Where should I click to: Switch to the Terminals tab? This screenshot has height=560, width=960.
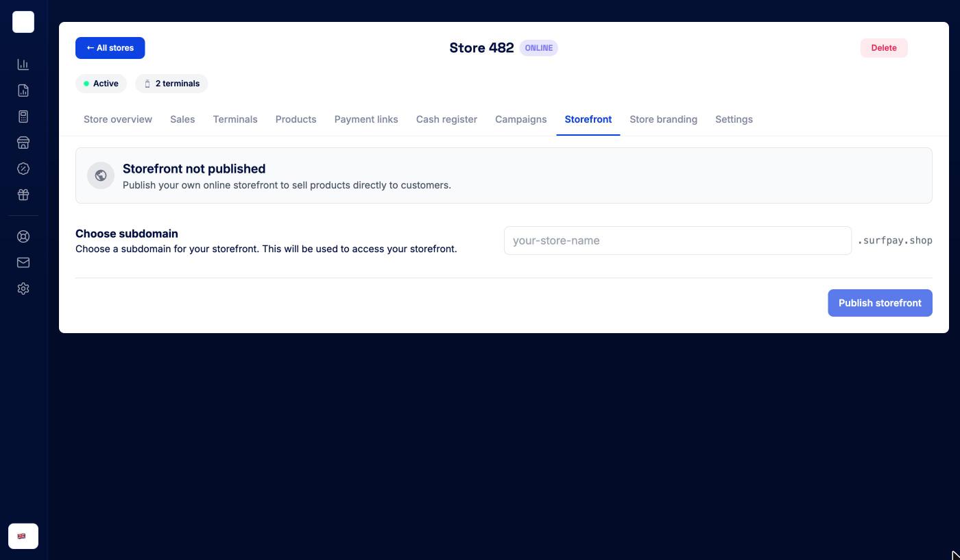[x=235, y=119]
